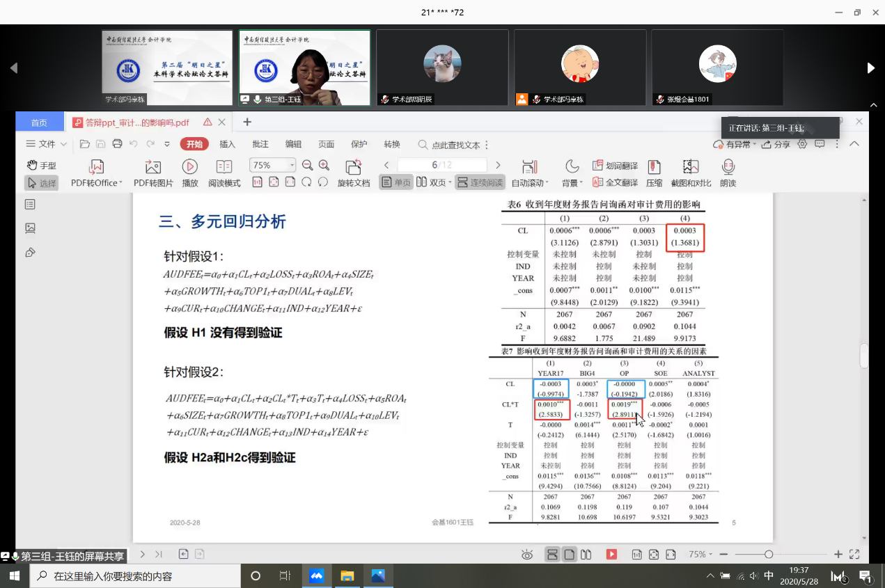Toggle continuous reading (连续阅读) mode
885x588 pixels.
(480, 182)
